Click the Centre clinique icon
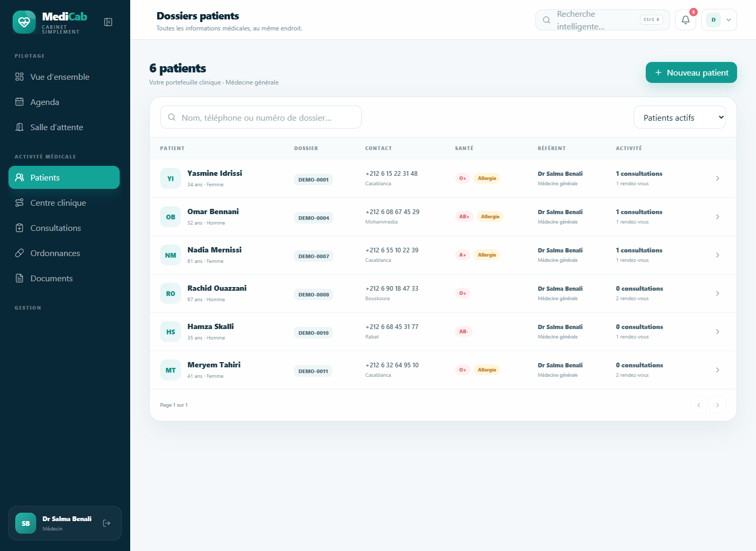 coord(19,203)
